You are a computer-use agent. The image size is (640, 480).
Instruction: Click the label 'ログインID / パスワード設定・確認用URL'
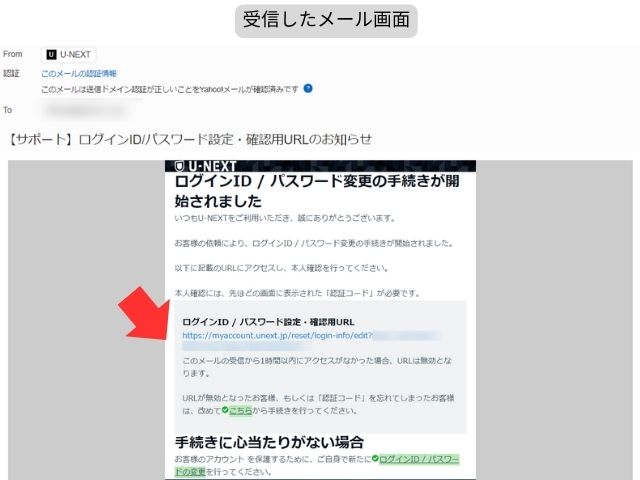[268, 322]
